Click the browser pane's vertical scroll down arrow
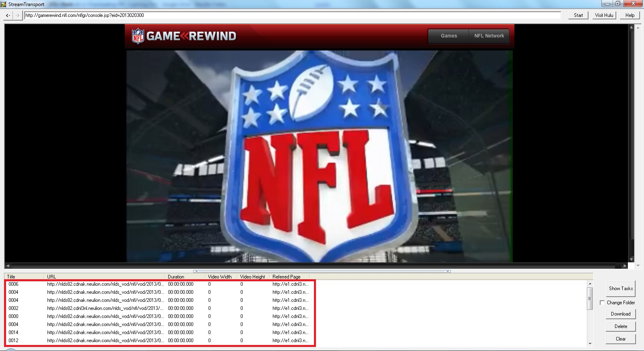 click(x=631, y=260)
